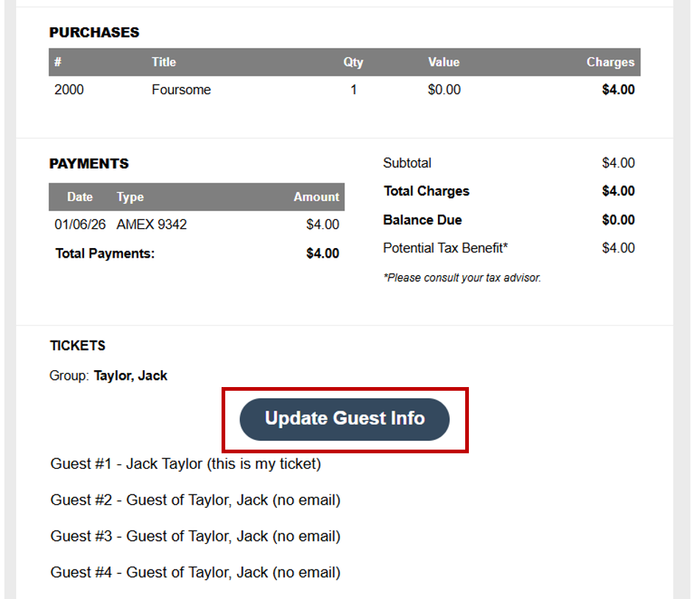The image size is (700, 599).
Task: Click the Amount column header
Action: 316,197
